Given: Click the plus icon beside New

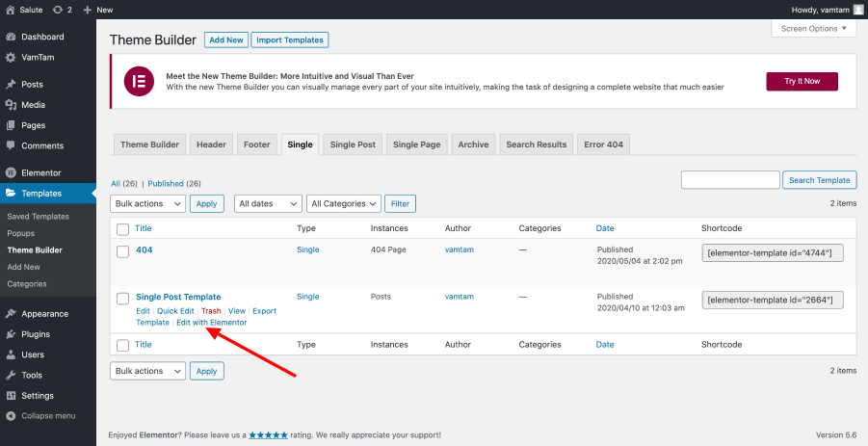Looking at the screenshot, I should (87, 10).
